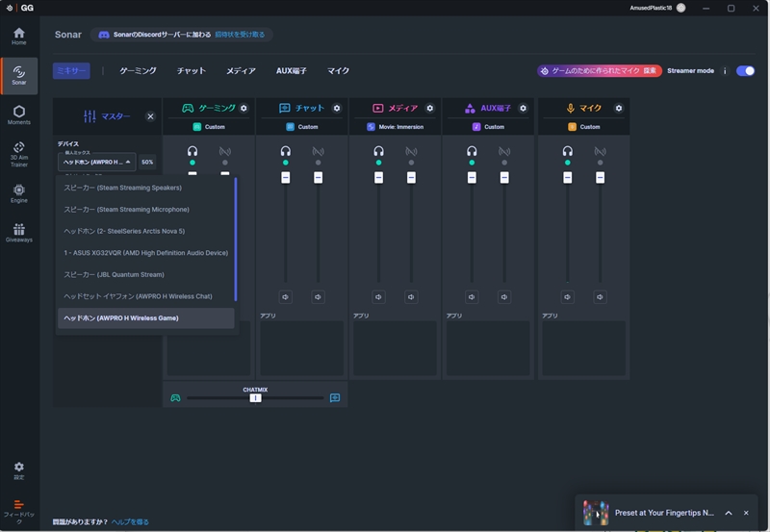Mute AUX端子 stream output speaker button
This screenshot has height=532, width=770.
pyautogui.click(x=504, y=297)
